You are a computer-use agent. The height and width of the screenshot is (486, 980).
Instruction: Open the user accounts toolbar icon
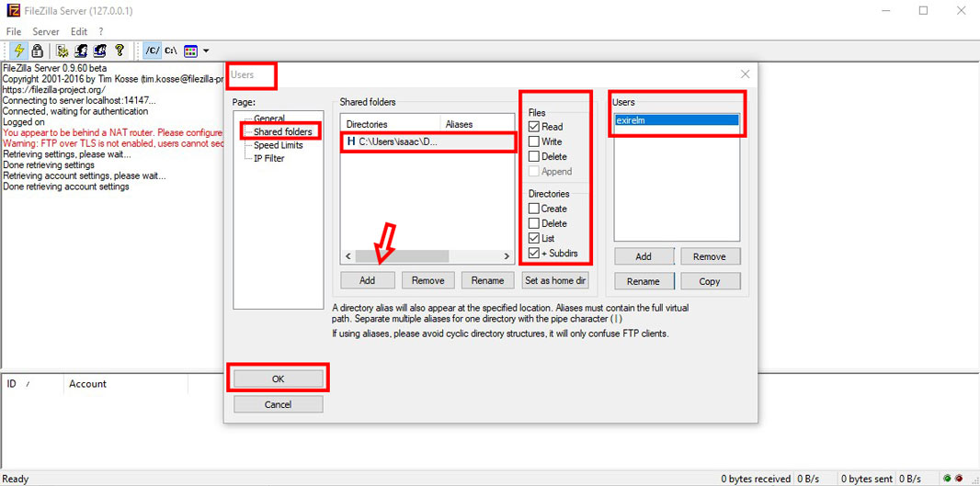pyautogui.click(x=81, y=51)
